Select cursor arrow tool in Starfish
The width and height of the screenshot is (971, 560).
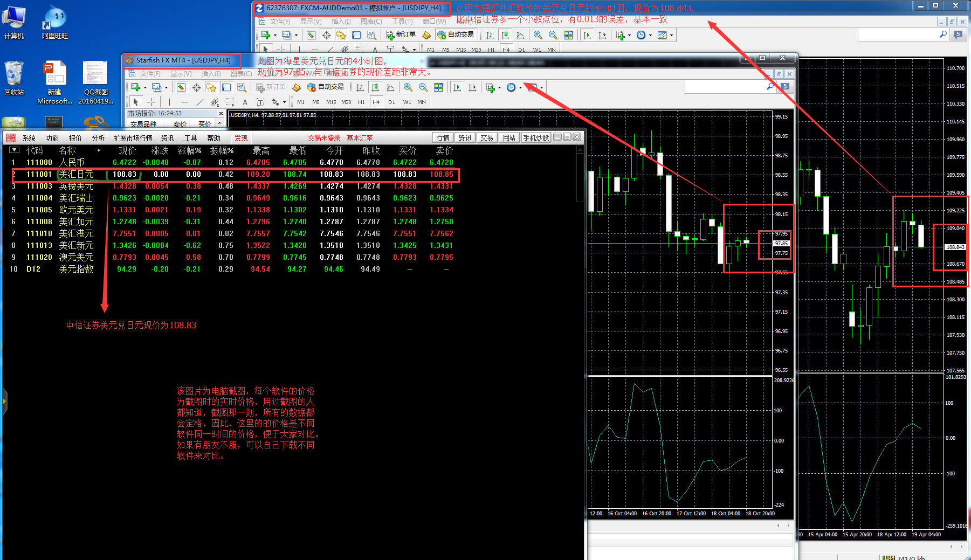point(136,102)
